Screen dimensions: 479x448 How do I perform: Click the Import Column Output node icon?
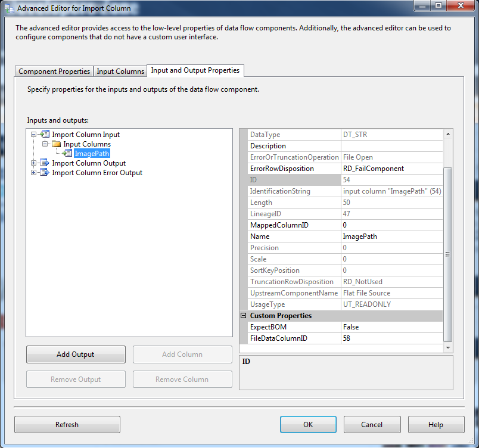coord(44,163)
